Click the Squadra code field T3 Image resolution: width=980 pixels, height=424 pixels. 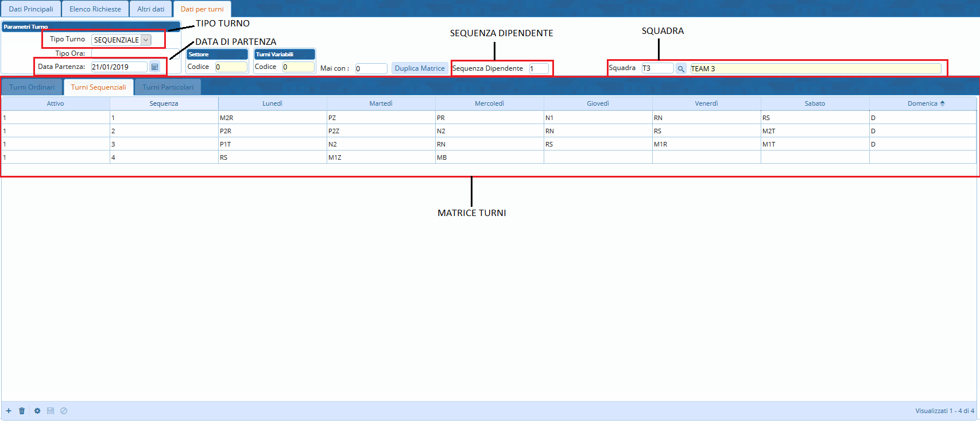click(x=657, y=68)
